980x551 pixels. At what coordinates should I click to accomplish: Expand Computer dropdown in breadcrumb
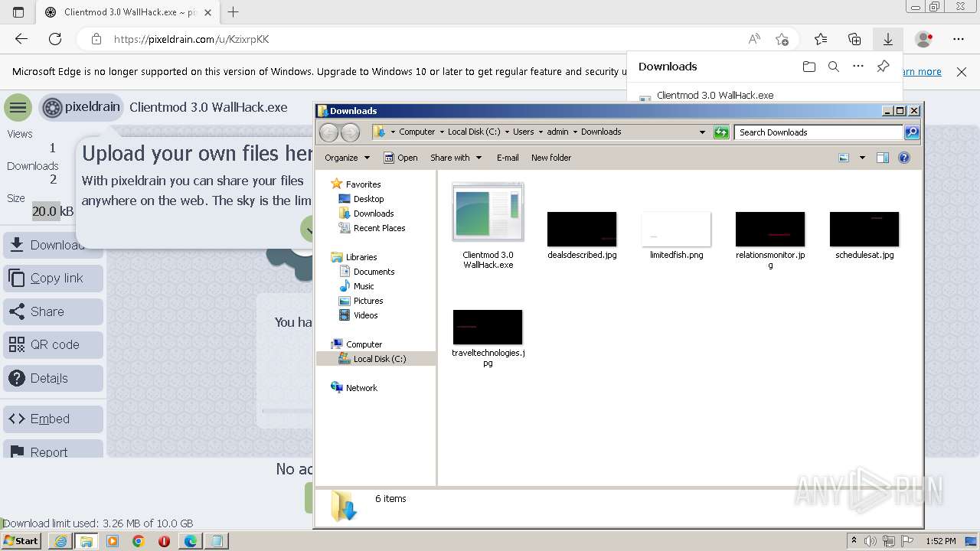click(443, 132)
